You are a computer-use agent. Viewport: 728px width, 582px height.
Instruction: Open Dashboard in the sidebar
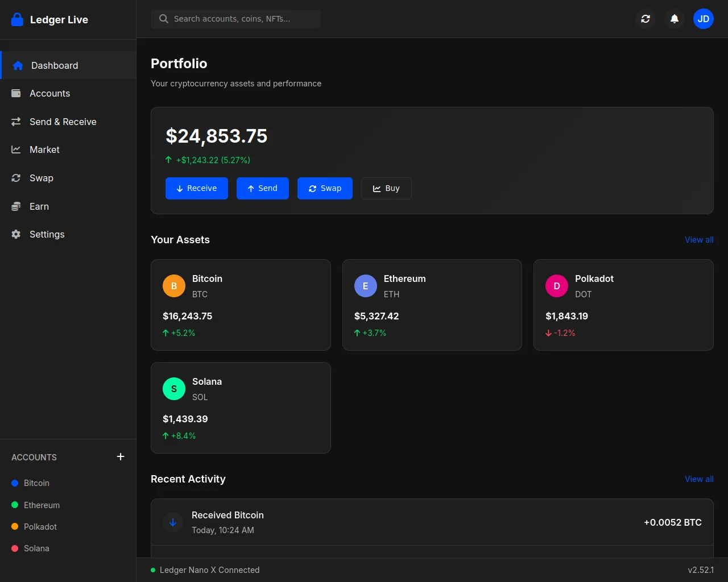click(x=68, y=65)
